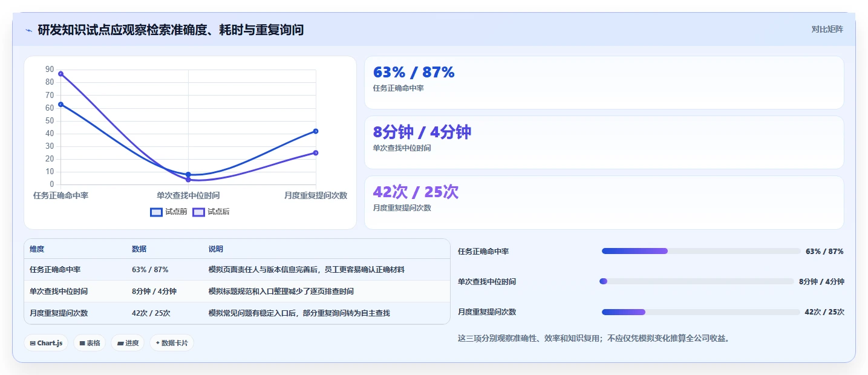This screenshot has width=868, height=375.
Task: Click chart x-axis label 单次查找中位时间
Action: click(188, 195)
